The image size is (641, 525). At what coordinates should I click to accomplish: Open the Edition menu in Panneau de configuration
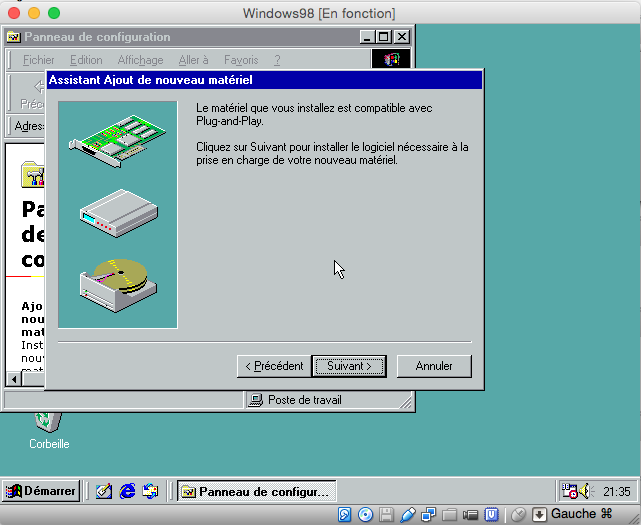(86, 60)
